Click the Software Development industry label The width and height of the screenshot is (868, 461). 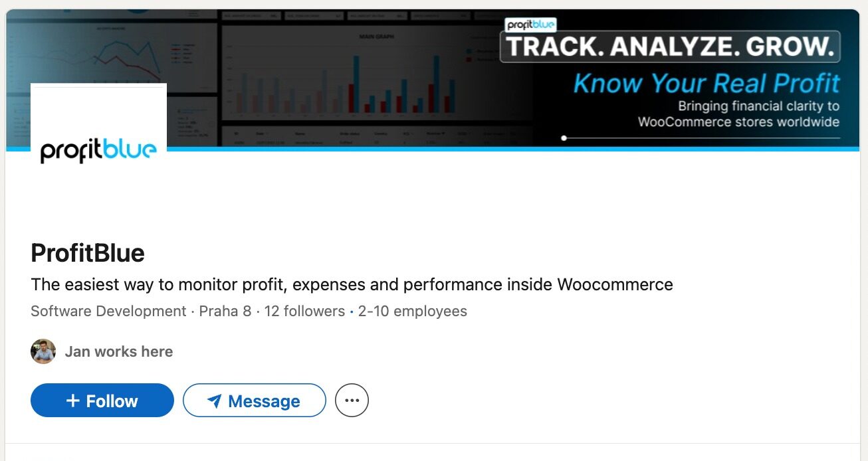(108, 311)
